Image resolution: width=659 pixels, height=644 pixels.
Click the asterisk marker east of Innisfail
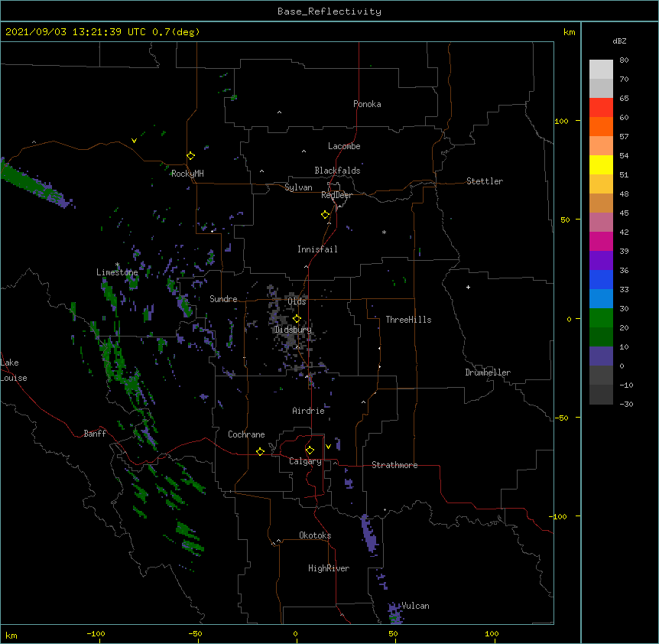(384, 232)
